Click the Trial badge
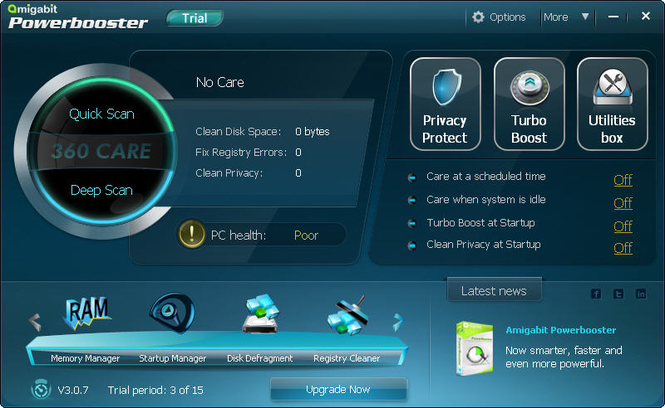This screenshot has width=665, height=408. 195,18
